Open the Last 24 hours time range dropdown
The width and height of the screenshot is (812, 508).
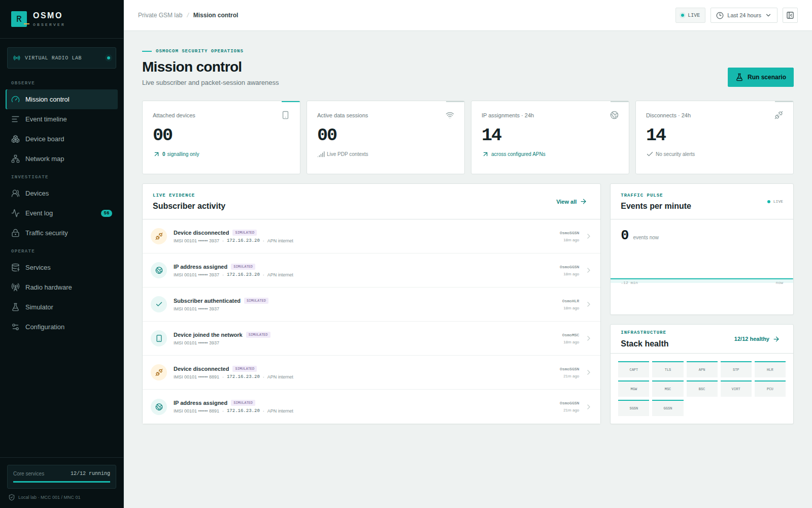[744, 15]
